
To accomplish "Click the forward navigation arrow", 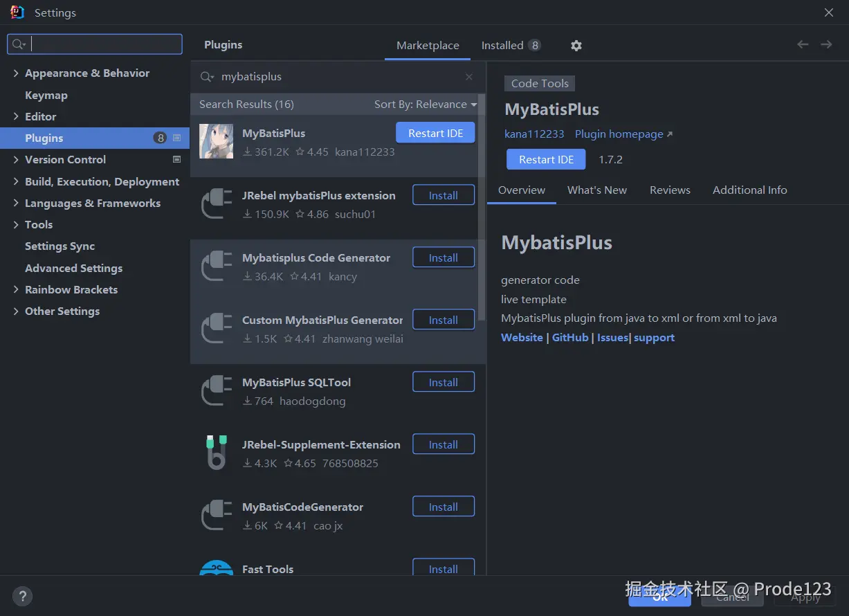I will [x=826, y=44].
